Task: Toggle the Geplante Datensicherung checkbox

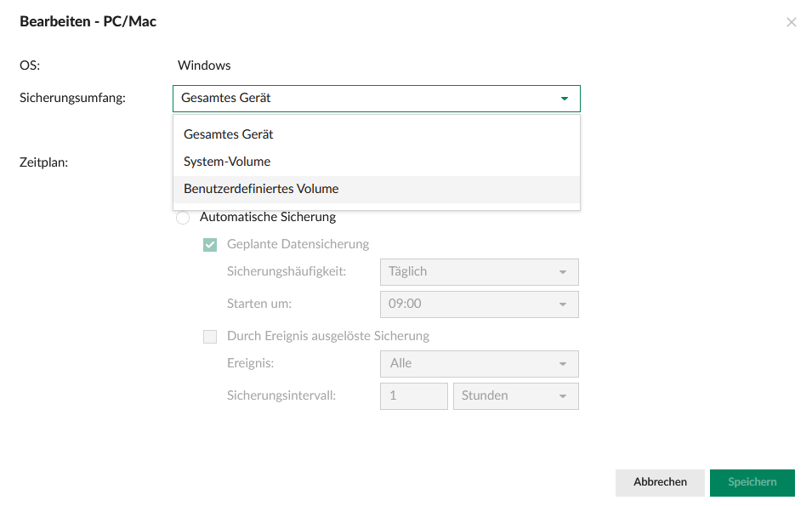Action: tap(210, 245)
